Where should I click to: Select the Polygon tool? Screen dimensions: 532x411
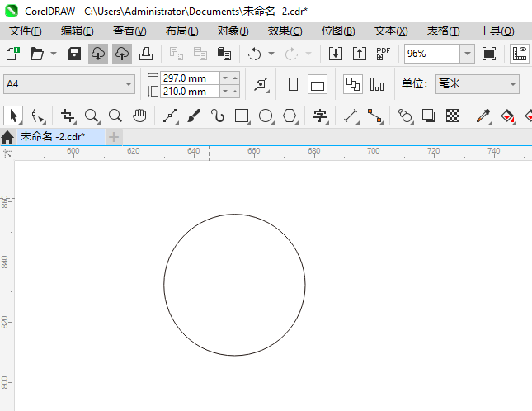[290, 116]
